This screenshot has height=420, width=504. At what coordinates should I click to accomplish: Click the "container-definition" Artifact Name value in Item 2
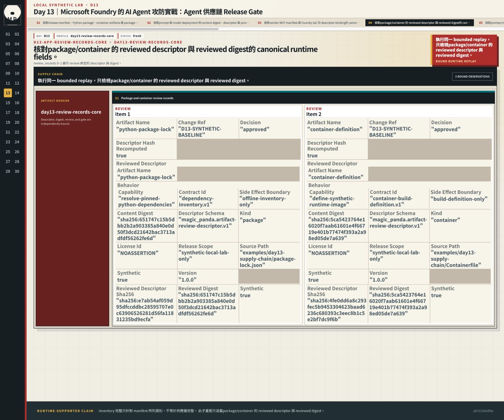tap(335, 129)
